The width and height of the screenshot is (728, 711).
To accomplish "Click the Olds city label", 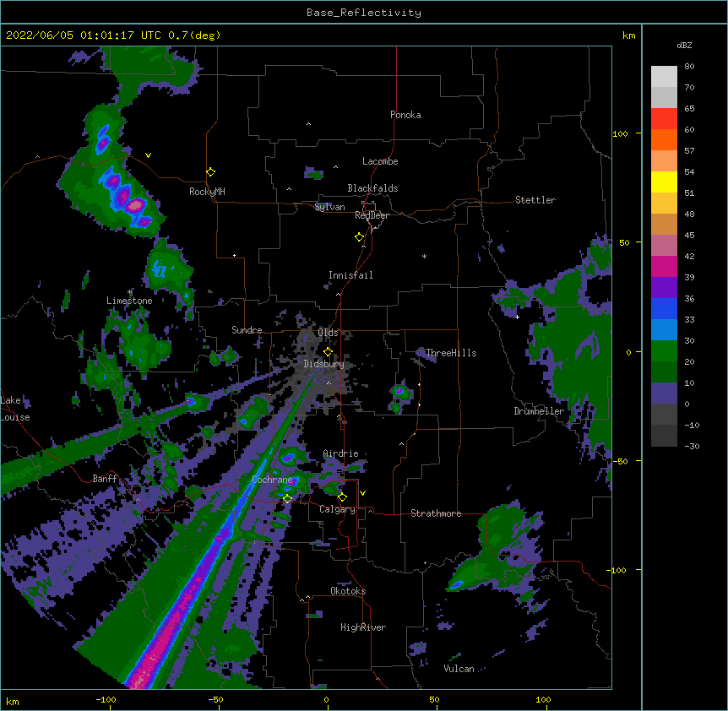I will [x=328, y=333].
